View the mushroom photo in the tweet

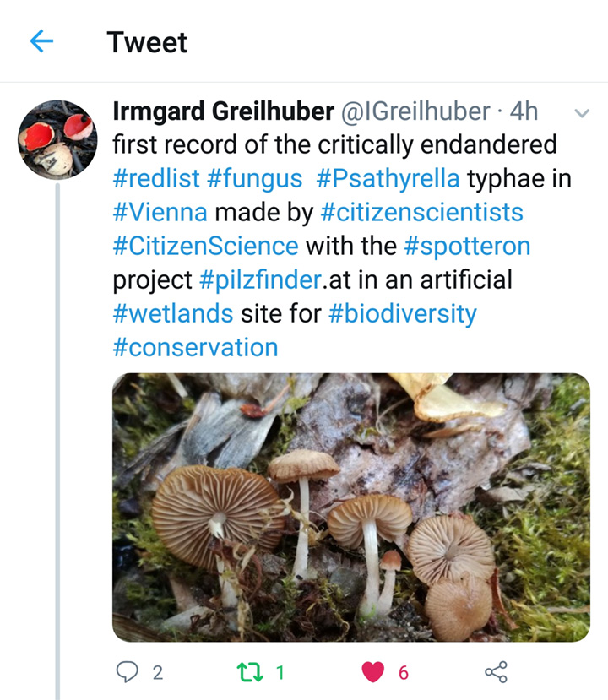(x=350, y=507)
